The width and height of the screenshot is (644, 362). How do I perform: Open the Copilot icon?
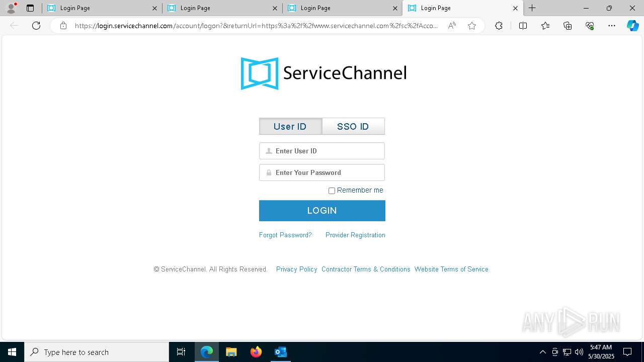(x=632, y=26)
